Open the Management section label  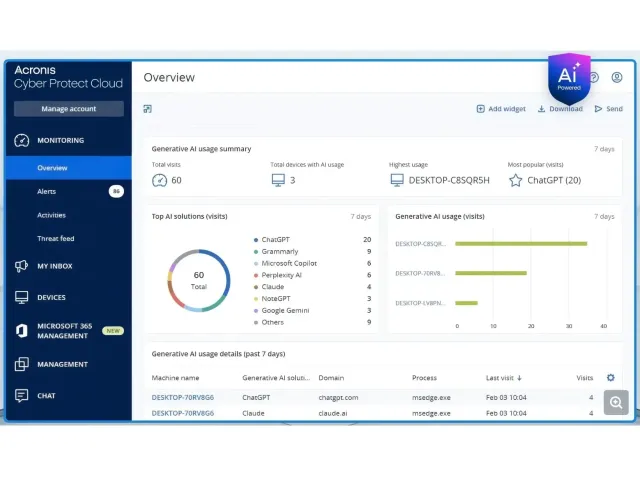pos(62,364)
